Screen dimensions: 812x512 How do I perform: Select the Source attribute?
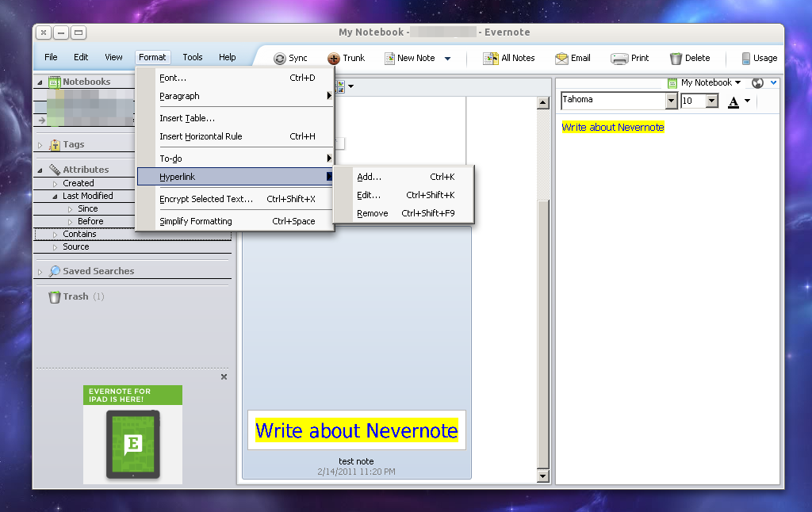76,247
